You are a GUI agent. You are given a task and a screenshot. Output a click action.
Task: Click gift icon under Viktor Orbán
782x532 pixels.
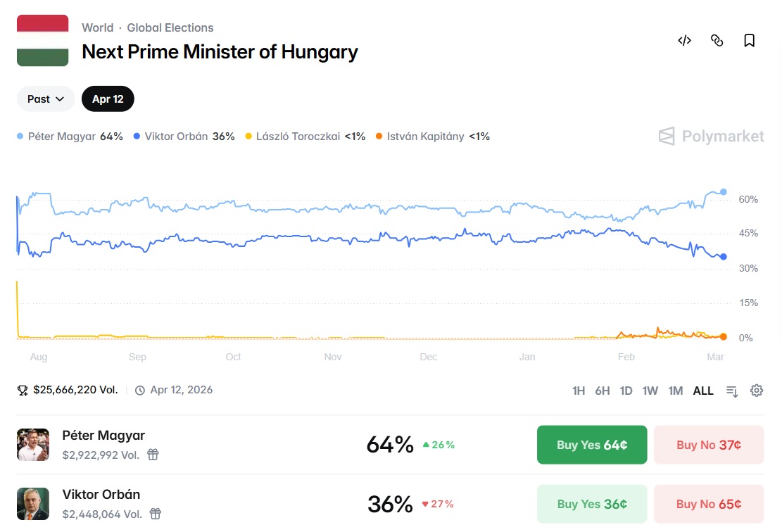(156, 514)
